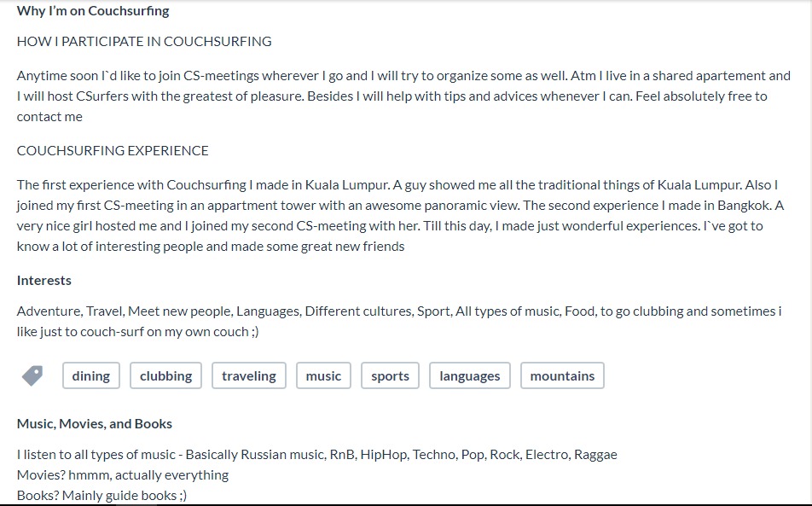
Task: Click the line about listening to music
Action: (x=317, y=454)
